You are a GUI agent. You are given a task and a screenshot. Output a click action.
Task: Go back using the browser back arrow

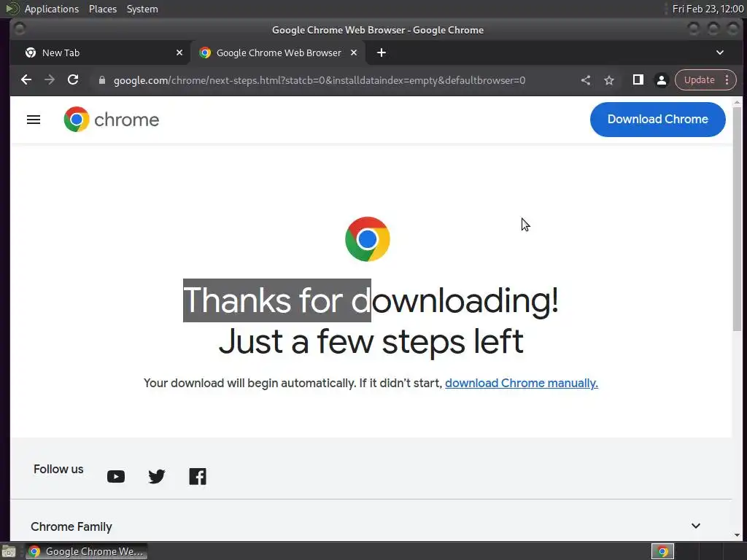point(26,80)
